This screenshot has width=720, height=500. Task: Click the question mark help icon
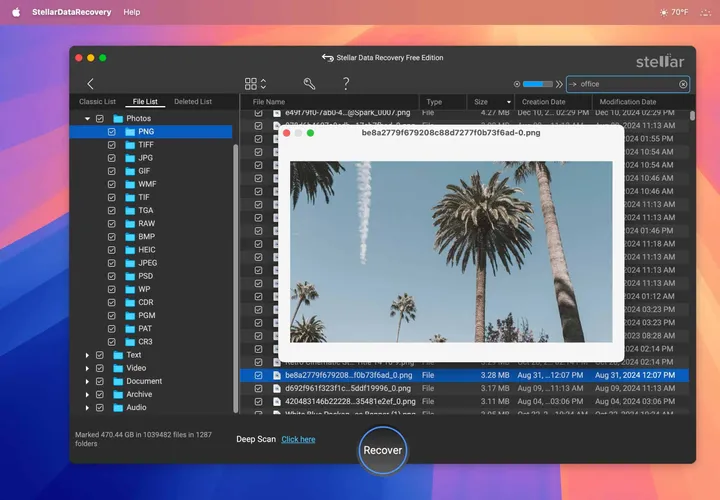[x=346, y=84]
